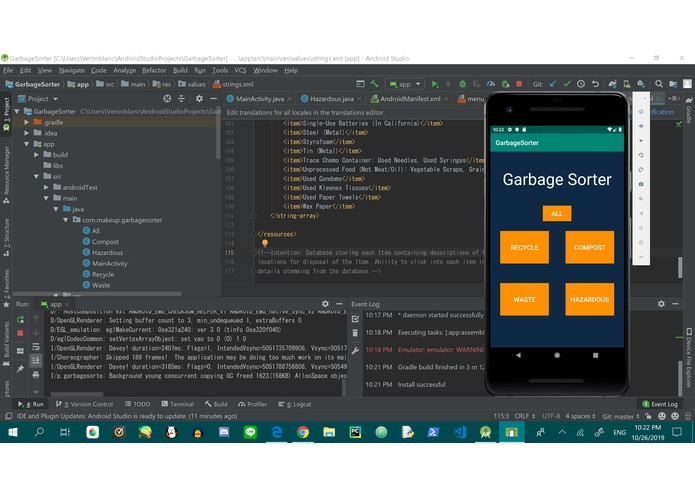
Task: Click emulator volume up icon
Action: (x=641, y=126)
